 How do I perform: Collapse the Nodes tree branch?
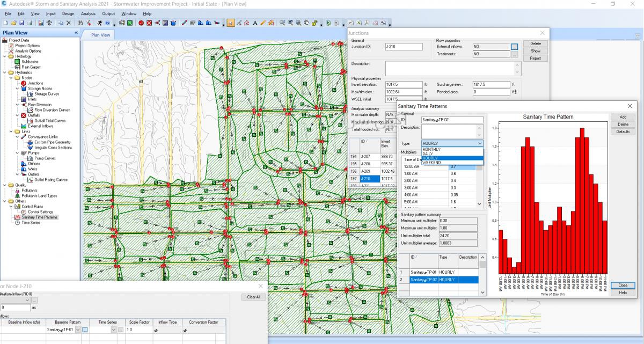pyautogui.click(x=11, y=78)
